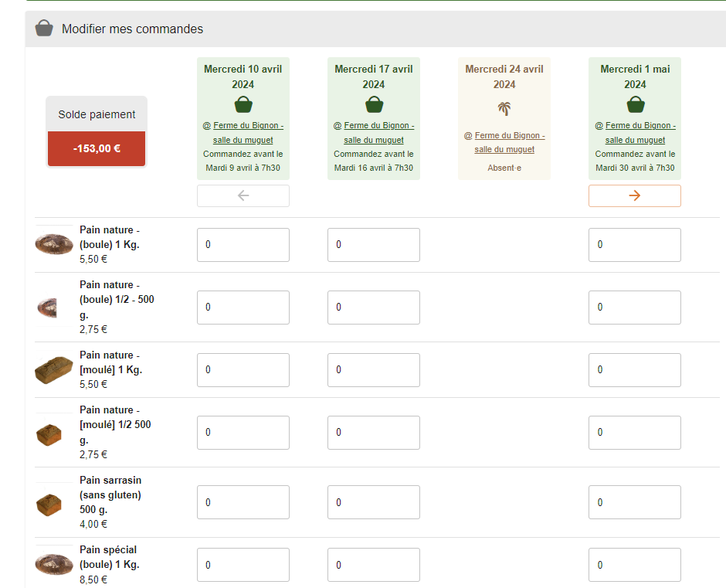726x588 pixels.
Task: Click the Pain spécial boule 1 Kg image
Action: [54, 564]
